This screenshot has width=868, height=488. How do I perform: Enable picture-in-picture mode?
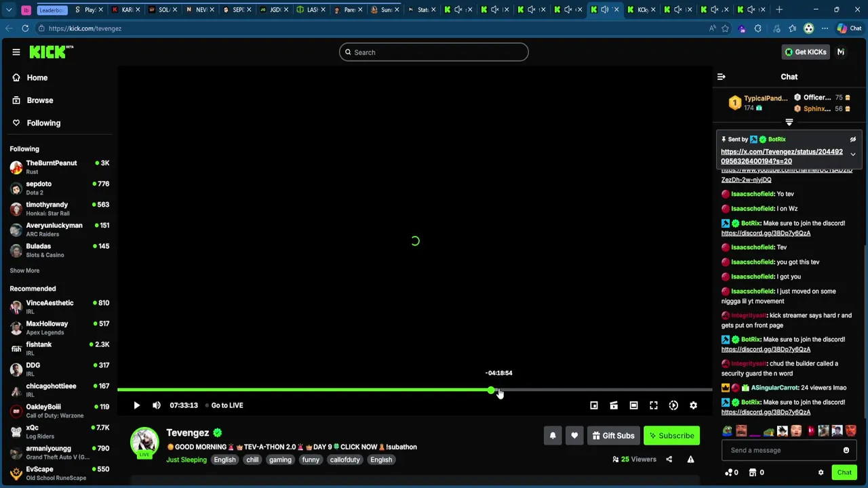tap(594, 405)
